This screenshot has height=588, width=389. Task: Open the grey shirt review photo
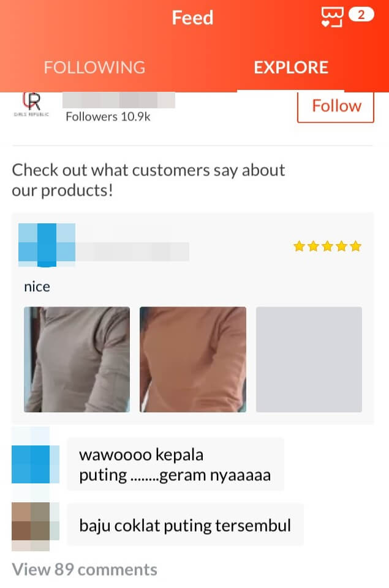pyautogui.click(x=77, y=359)
